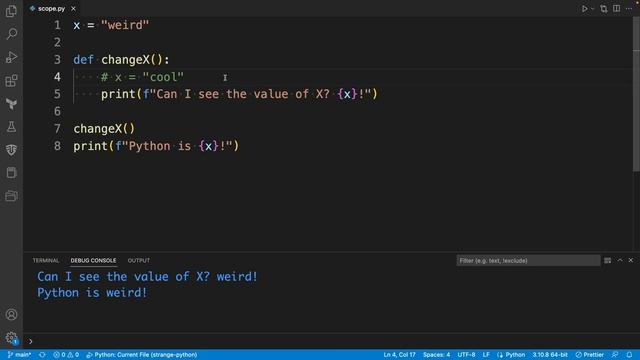Open the Accounts menu icon
Screen dimensions: 640x360
point(11,315)
